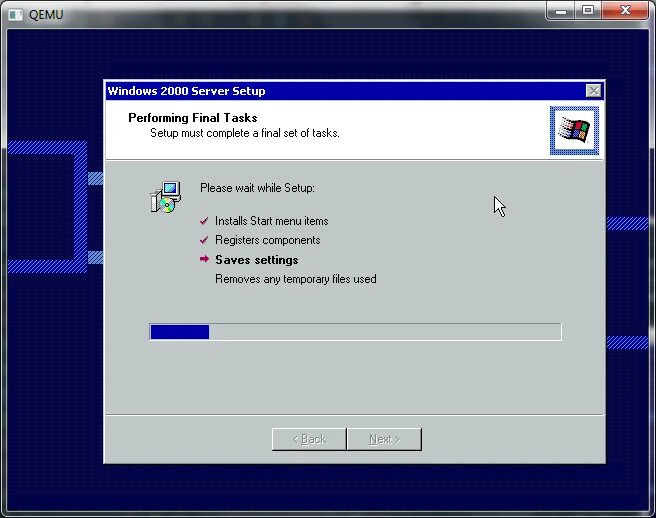Click red arrow beside Saves settings
The image size is (656, 518).
(204, 259)
